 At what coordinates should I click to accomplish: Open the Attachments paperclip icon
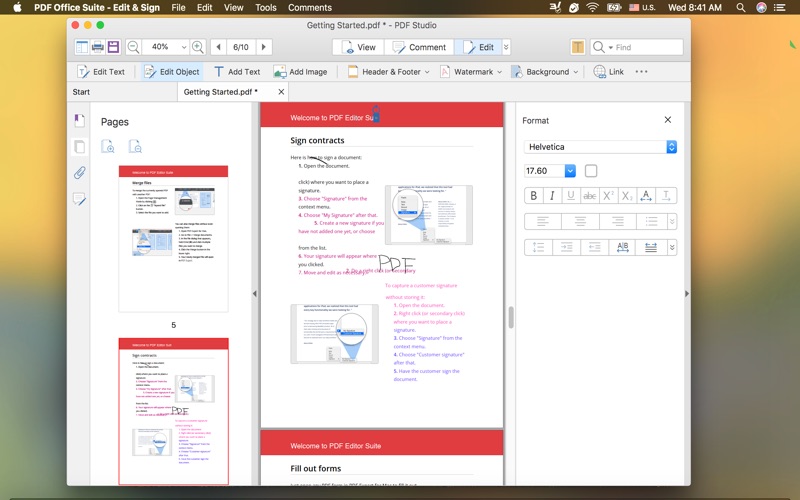pyautogui.click(x=79, y=173)
